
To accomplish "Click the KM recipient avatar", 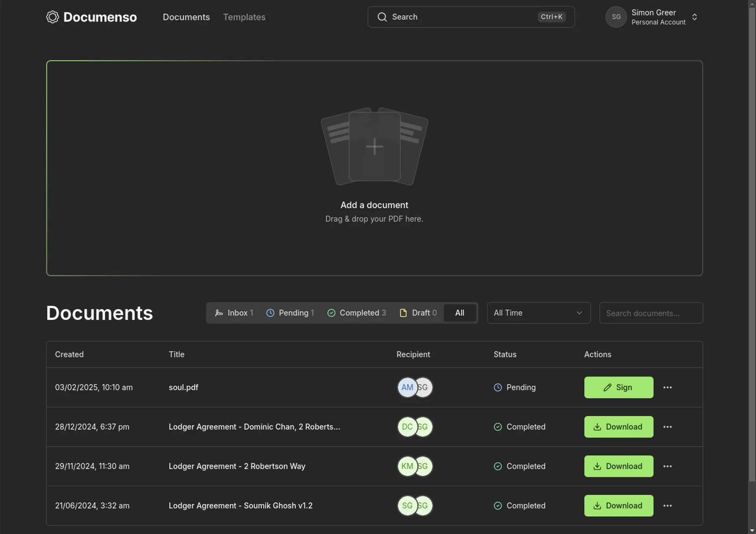I will tap(406, 466).
